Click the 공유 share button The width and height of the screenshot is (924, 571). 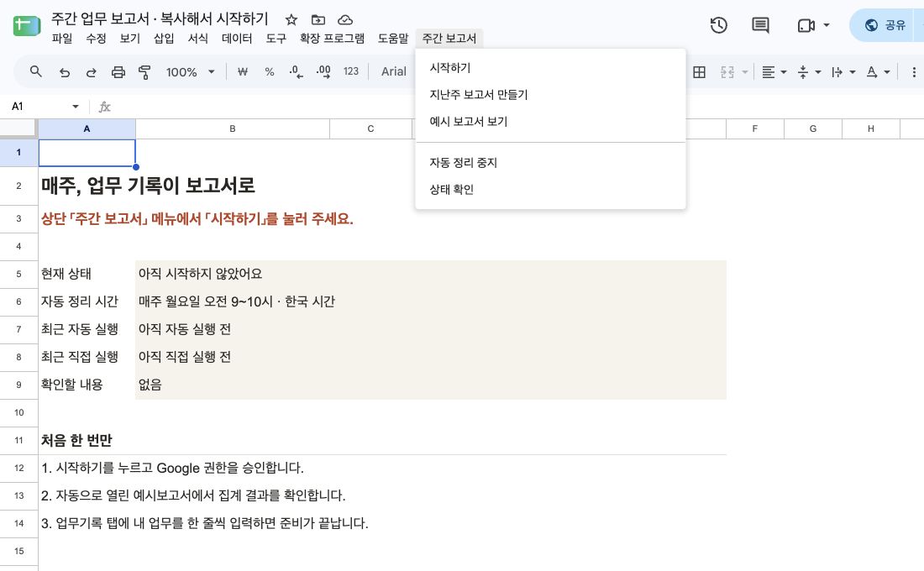pyautogui.click(x=885, y=25)
